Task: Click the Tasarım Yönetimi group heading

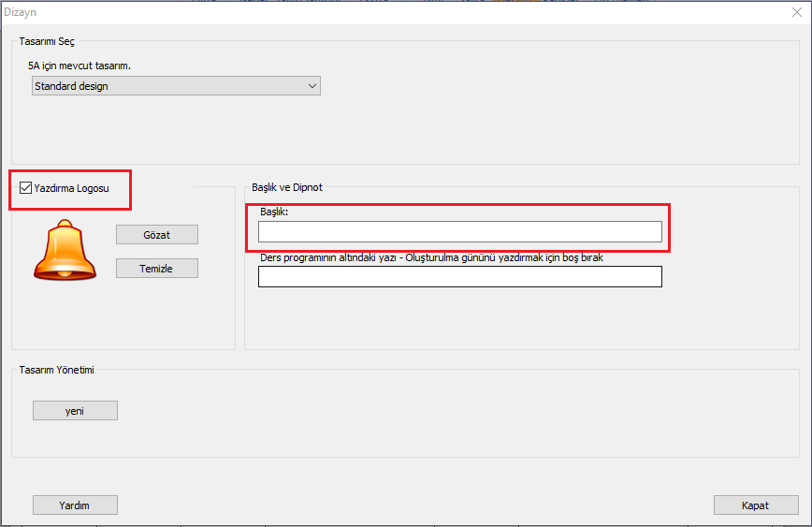Action: [x=56, y=370]
